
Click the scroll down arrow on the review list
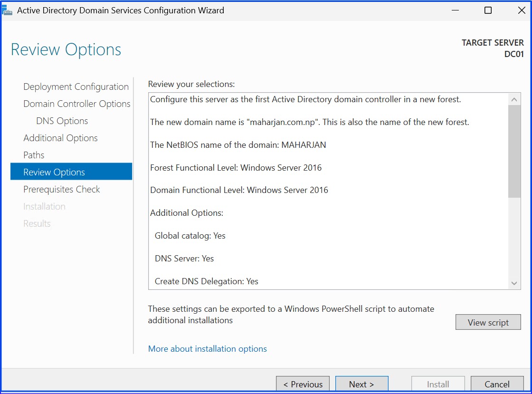click(x=514, y=283)
